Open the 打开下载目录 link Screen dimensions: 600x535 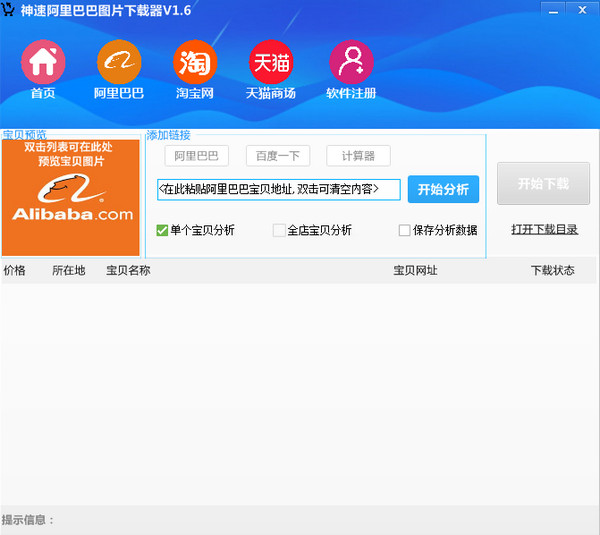[544, 230]
